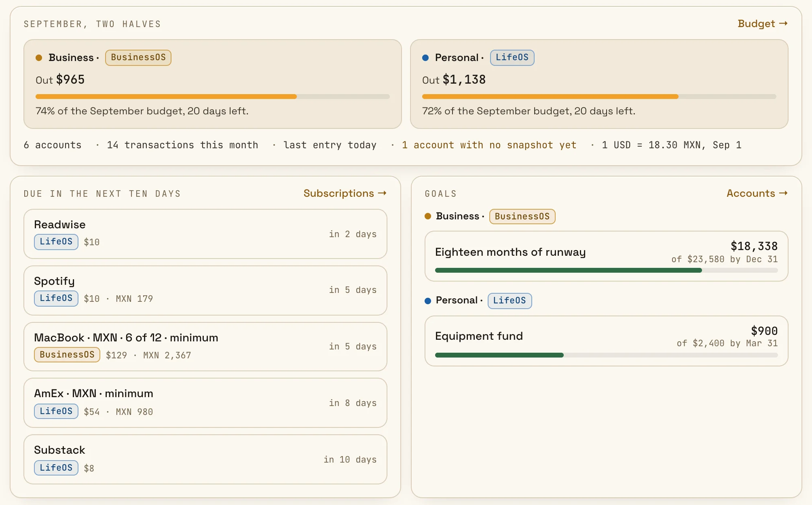The width and height of the screenshot is (812, 505).
Task: Click the '$18,338' runway amount
Action: (x=754, y=246)
